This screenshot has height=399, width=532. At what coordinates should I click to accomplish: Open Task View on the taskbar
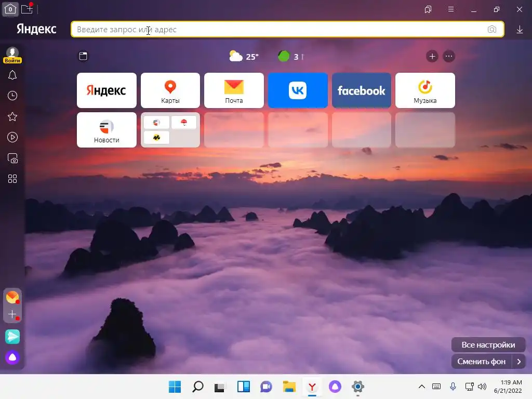point(220,387)
